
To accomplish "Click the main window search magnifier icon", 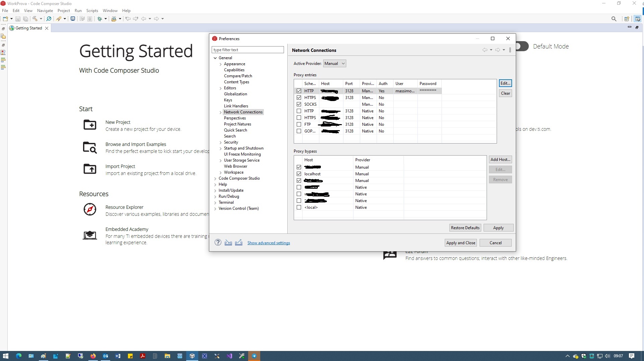I will [x=614, y=19].
